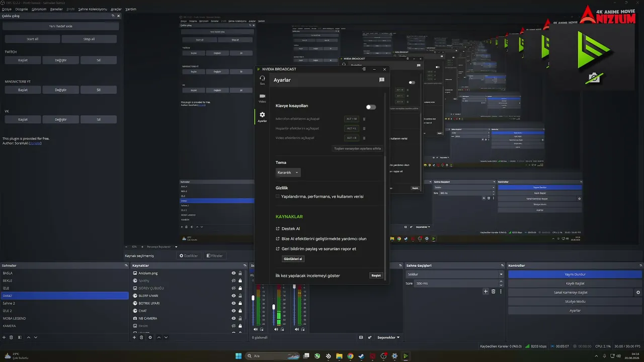Open the Tema dropdown set to Karanlık
This screenshot has height=362, width=644.
pos(288,172)
